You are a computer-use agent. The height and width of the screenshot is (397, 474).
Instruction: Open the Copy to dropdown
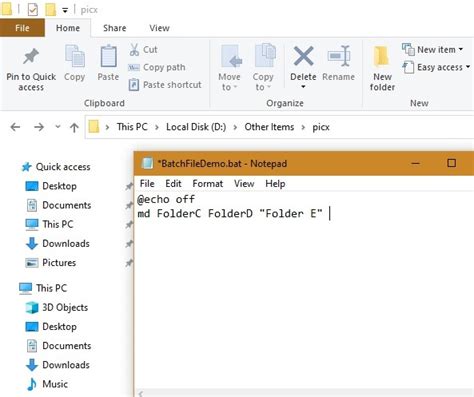pos(263,68)
